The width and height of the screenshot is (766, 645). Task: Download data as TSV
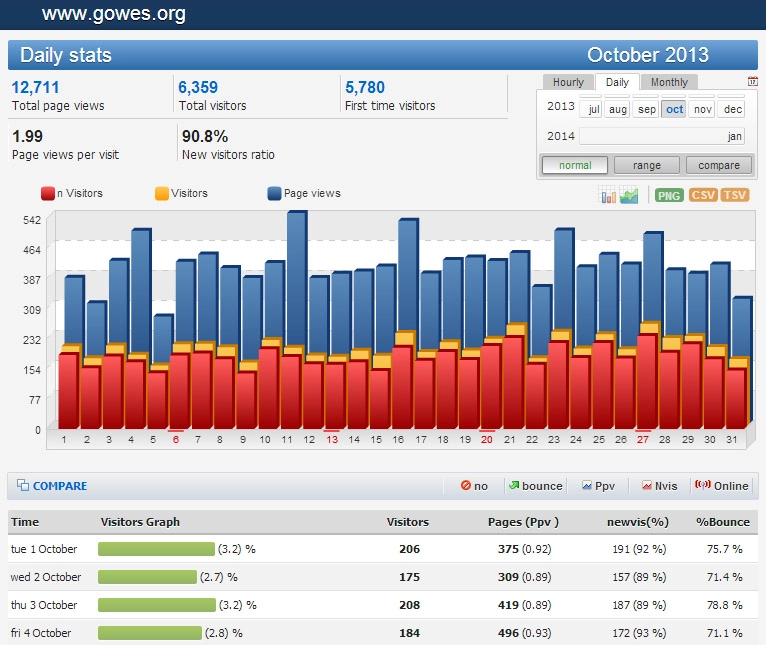[735, 195]
